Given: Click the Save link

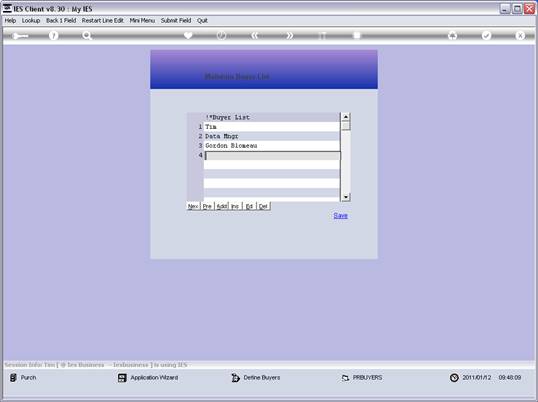Looking at the screenshot, I should (x=340, y=215).
